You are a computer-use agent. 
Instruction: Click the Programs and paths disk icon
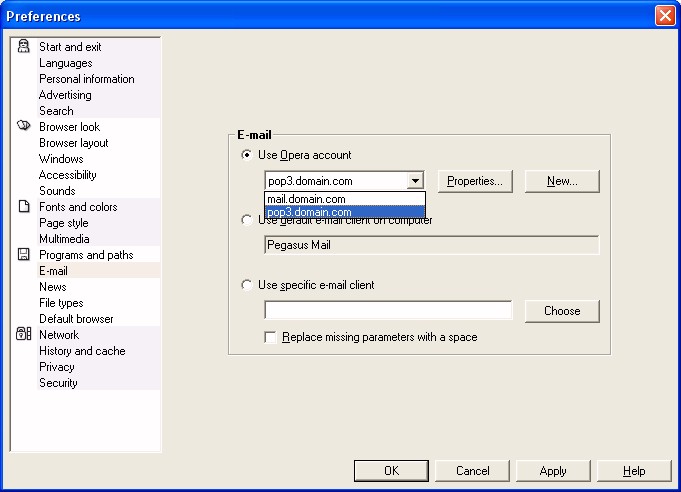click(23, 254)
